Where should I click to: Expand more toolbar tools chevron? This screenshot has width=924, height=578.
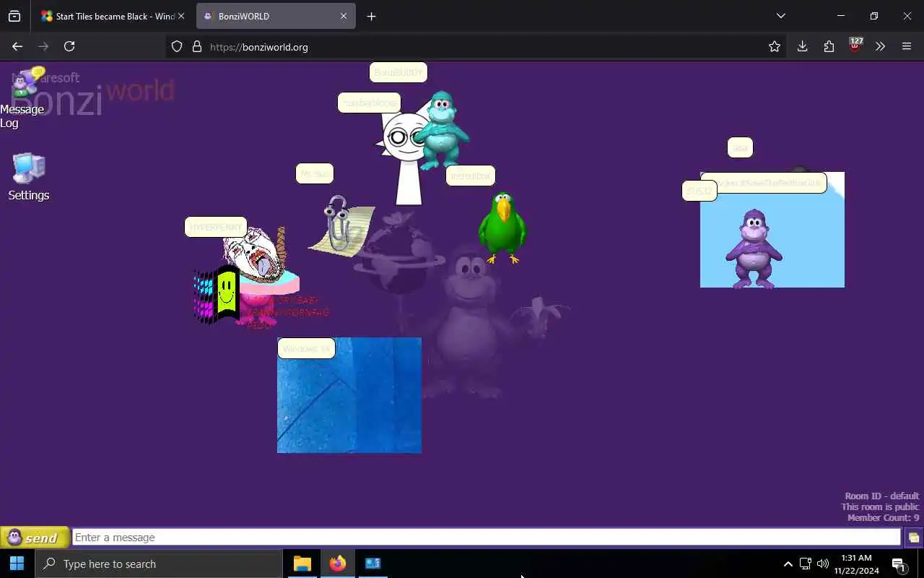[880, 46]
